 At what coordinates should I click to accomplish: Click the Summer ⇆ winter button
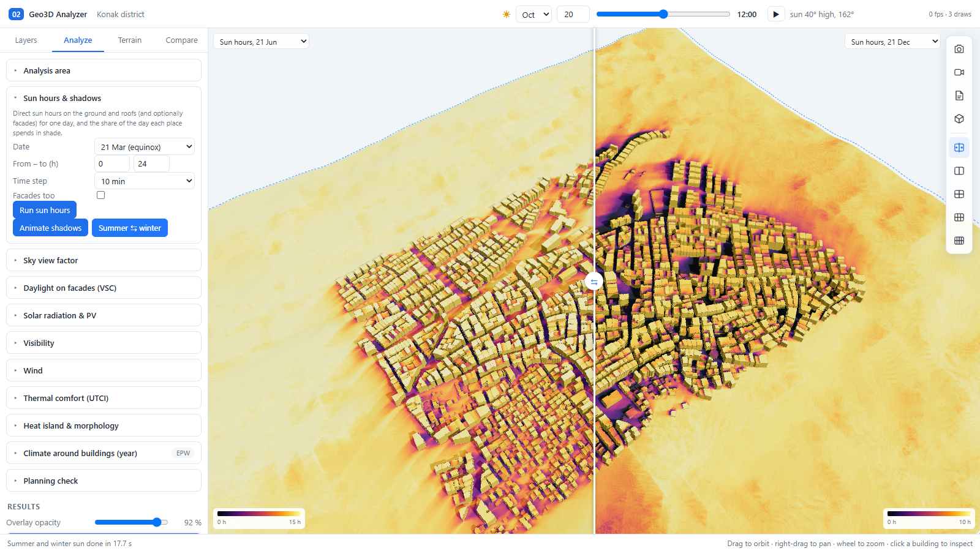130,228
